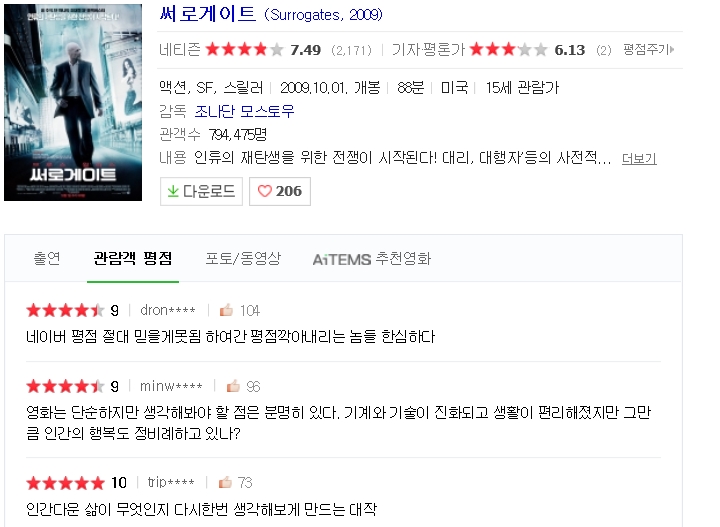This screenshot has width=720, height=527.
Task: Click the 다운로드 download button
Action: (x=201, y=191)
